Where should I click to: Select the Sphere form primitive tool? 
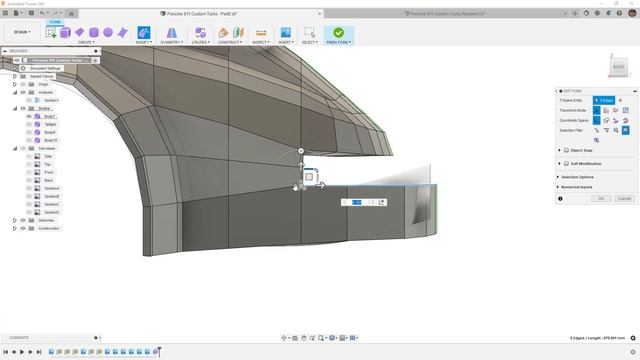tap(108, 32)
